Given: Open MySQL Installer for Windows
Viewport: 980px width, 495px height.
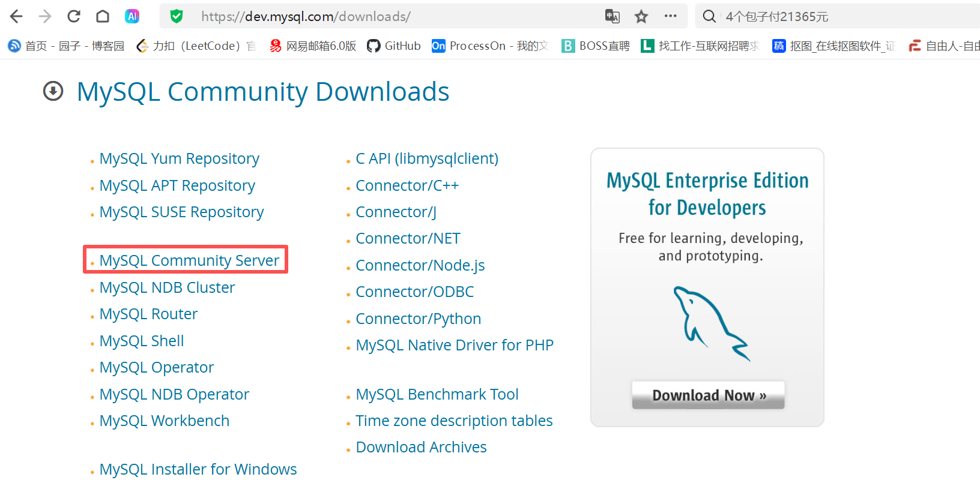Looking at the screenshot, I should point(198,469).
